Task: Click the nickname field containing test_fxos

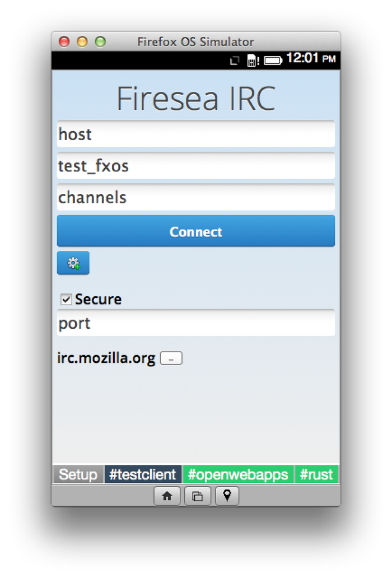Action: pyautogui.click(x=196, y=166)
